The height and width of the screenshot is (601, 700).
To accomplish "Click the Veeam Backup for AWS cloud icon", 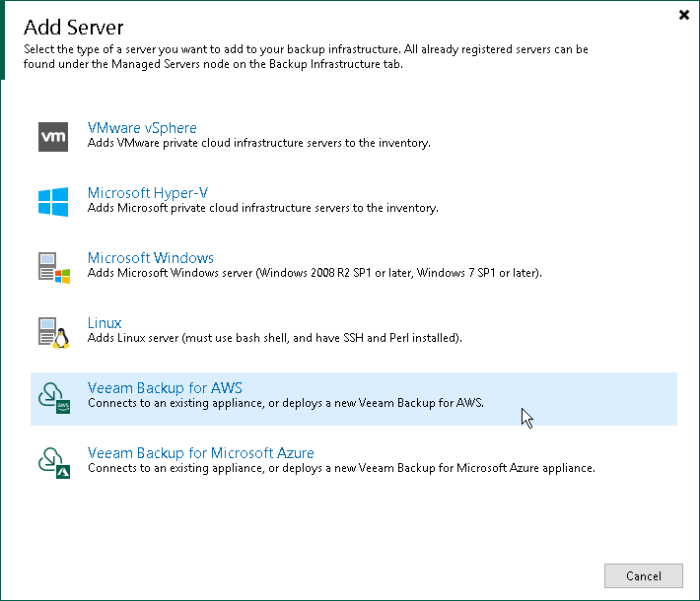I will point(54,397).
